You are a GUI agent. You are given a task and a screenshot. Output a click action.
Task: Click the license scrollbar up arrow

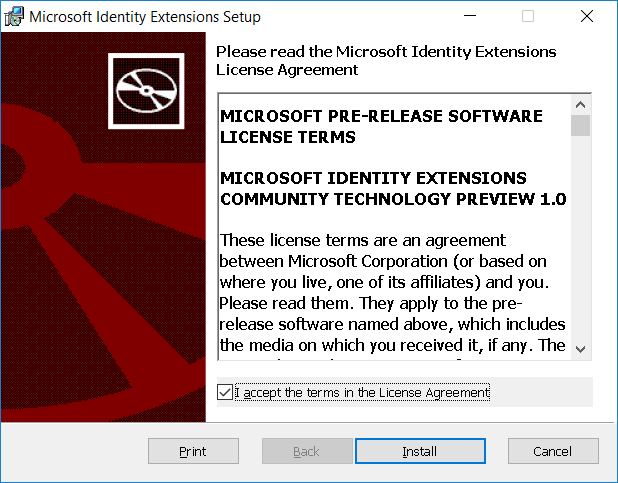pos(580,105)
